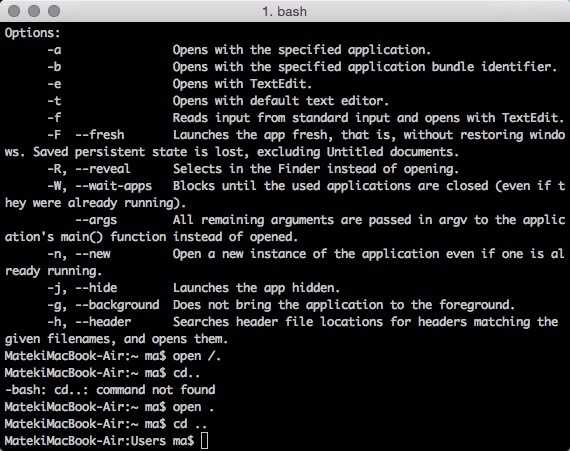Click the 'MatekiMacBook-Air:Users ma$' prompt

[99, 441]
